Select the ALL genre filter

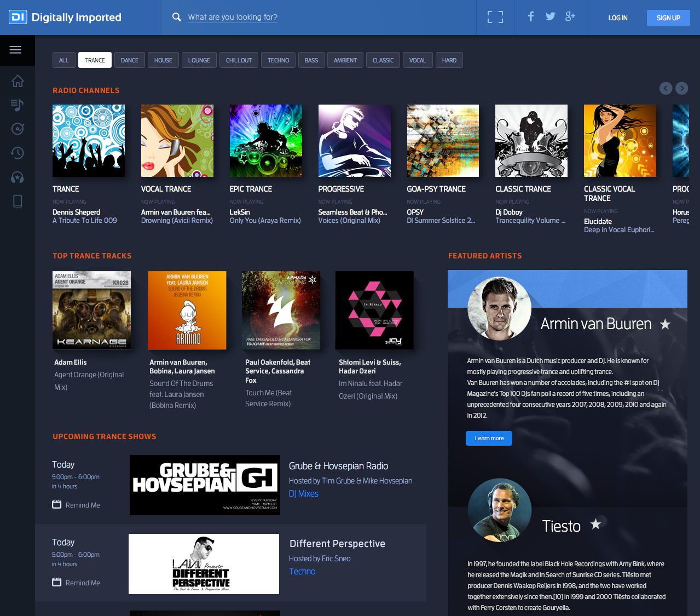click(x=64, y=60)
